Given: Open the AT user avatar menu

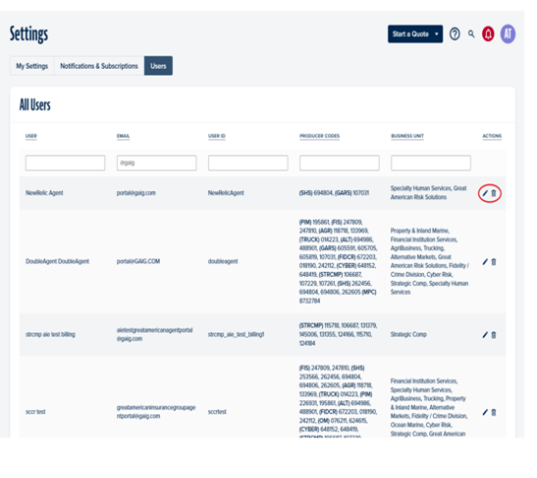Looking at the screenshot, I should click(508, 34).
